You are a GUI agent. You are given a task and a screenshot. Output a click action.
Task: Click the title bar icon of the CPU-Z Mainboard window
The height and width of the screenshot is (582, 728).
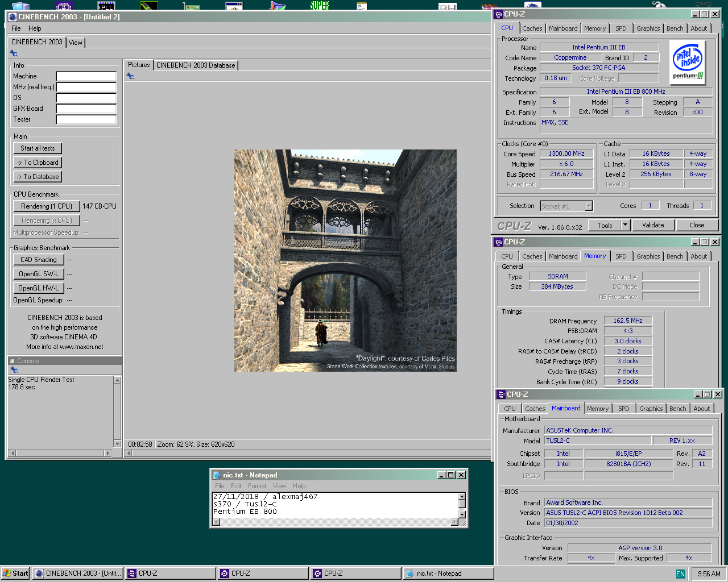pos(501,394)
